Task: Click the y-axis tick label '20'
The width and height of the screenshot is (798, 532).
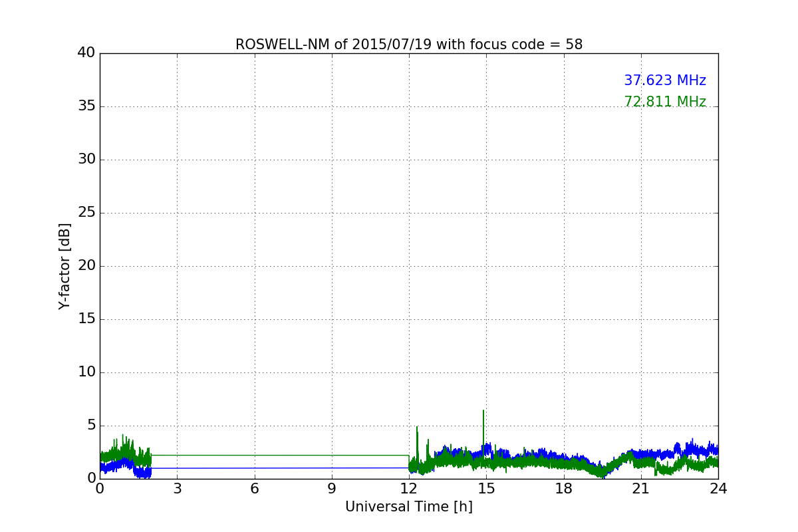Action: coord(86,266)
